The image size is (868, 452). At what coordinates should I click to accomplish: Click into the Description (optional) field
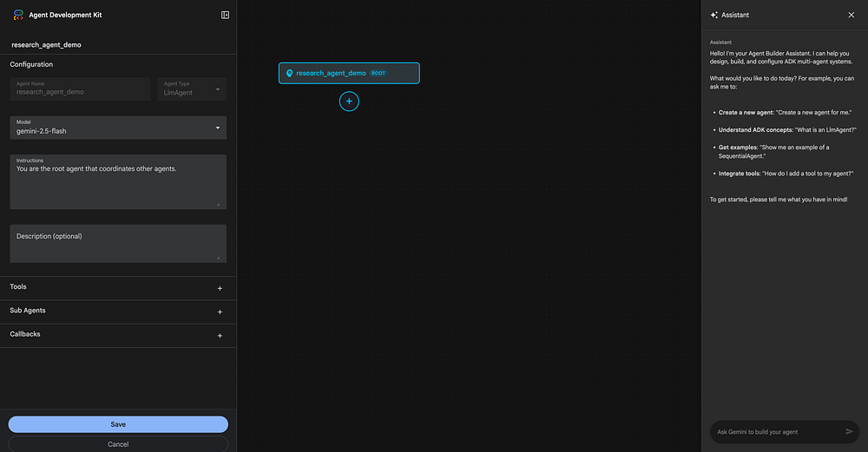(118, 244)
